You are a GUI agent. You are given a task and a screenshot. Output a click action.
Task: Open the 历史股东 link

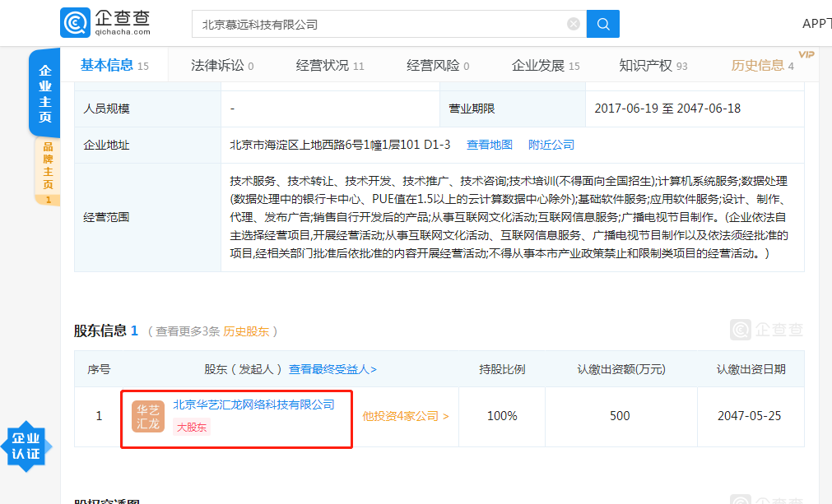[246, 331]
